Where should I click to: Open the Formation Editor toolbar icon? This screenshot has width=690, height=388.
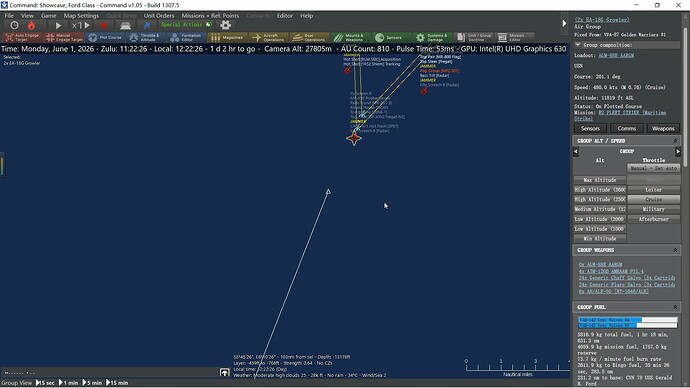tap(187, 38)
